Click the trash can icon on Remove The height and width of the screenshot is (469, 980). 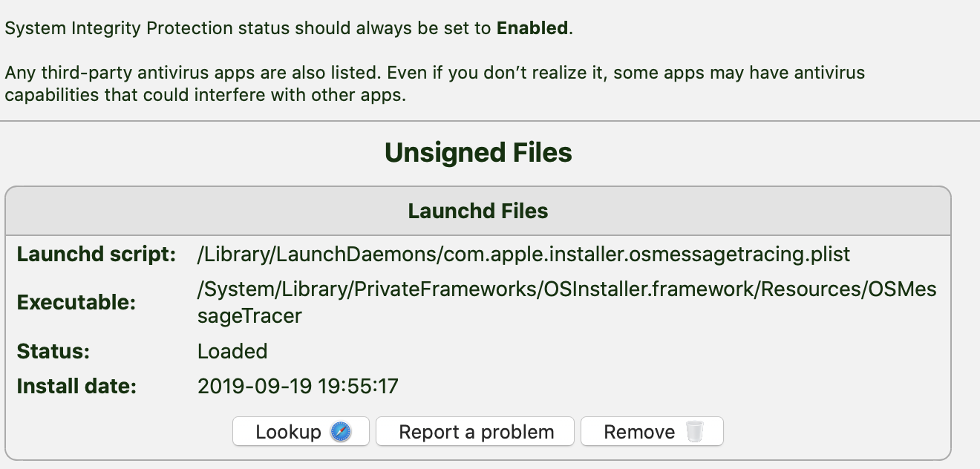click(694, 432)
